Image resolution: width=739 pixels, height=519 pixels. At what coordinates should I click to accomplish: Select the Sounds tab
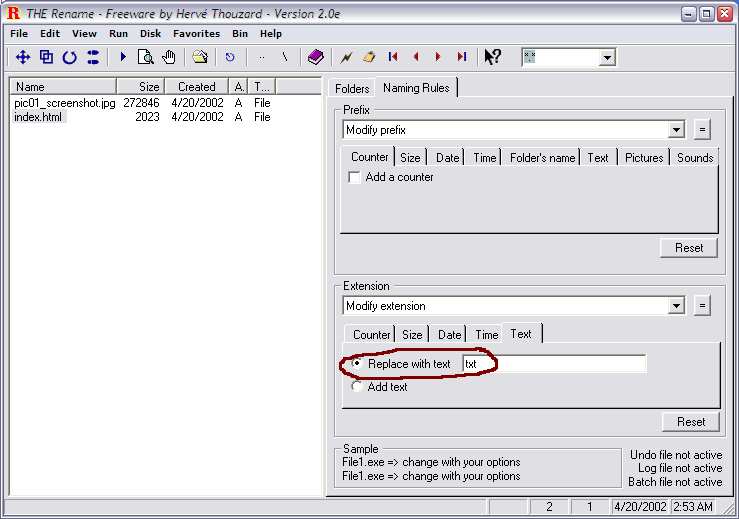pyautogui.click(x=695, y=158)
